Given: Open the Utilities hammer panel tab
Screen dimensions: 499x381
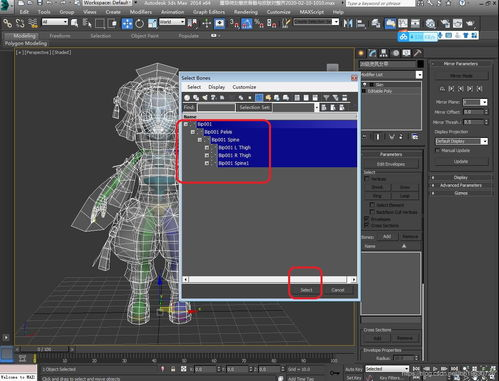Looking at the screenshot, I should [x=418, y=53].
